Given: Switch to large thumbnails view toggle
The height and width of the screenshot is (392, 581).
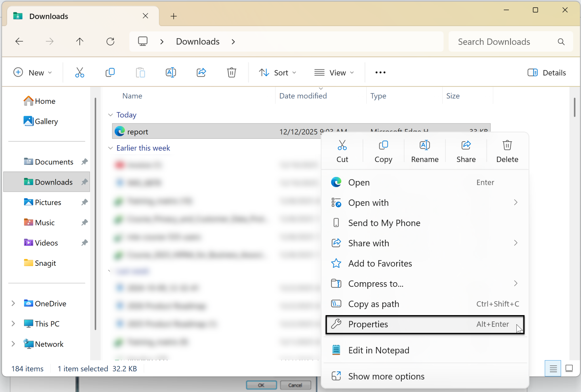Looking at the screenshot, I should (x=569, y=368).
